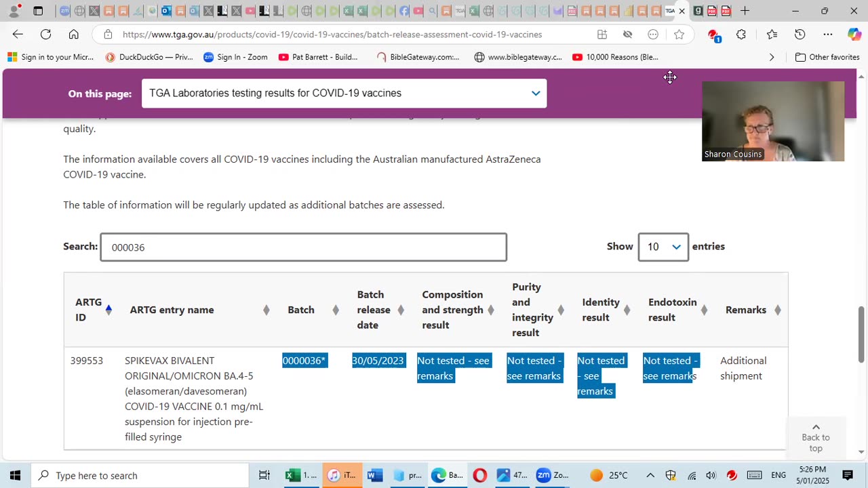Open the Copilot sidebar icon
This screenshot has width=868, height=488.
tap(854, 35)
